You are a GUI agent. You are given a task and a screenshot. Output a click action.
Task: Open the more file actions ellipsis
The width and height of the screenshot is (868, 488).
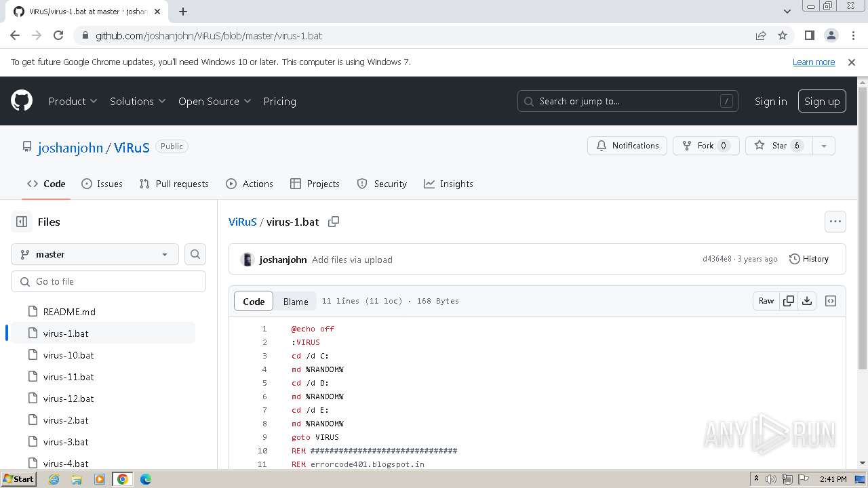[x=835, y=222]
